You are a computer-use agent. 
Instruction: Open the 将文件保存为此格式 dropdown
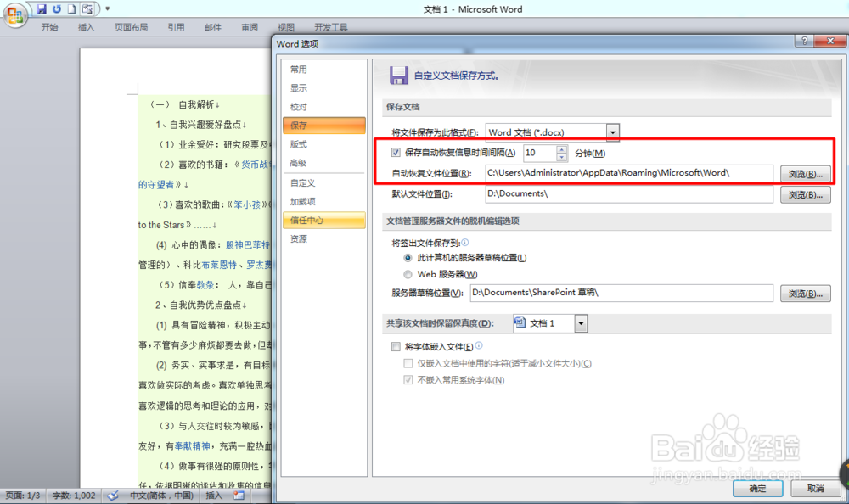click(x=612, y=132)
